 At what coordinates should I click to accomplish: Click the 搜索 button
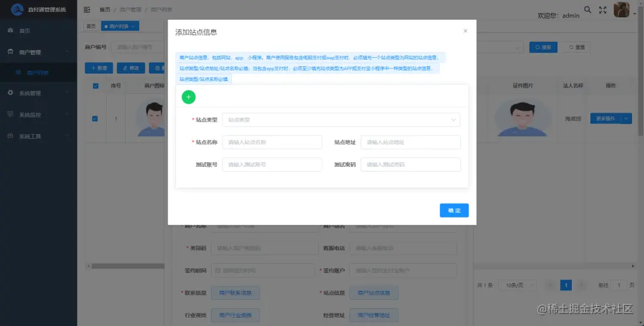pyautogui.click(x=543, y=47)
